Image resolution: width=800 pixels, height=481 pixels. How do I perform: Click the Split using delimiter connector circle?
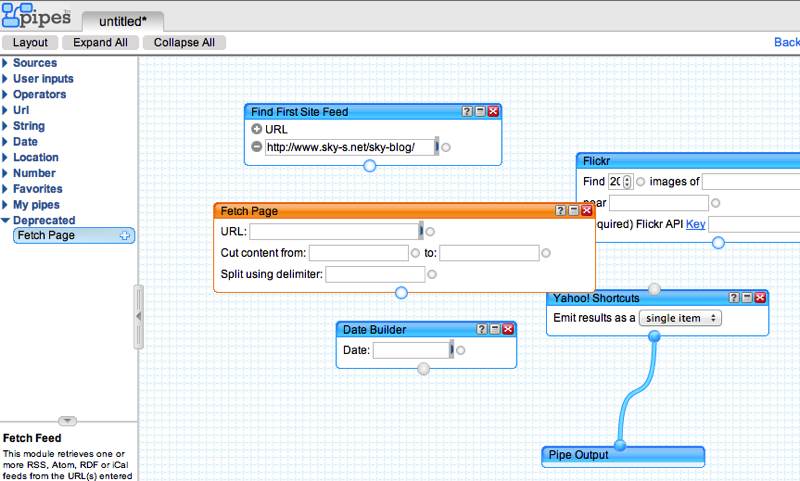(432, 274)
